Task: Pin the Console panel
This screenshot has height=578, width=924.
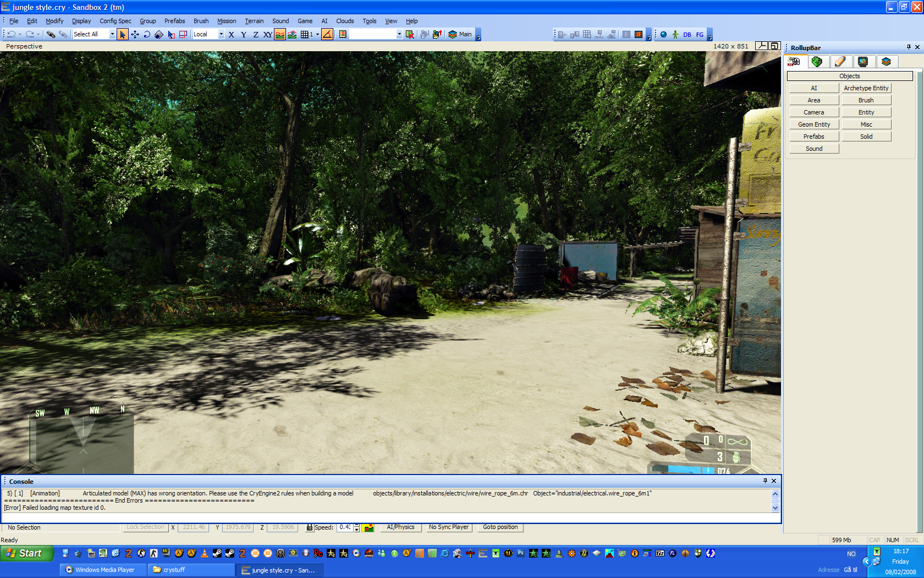Action: pos(765,481)
